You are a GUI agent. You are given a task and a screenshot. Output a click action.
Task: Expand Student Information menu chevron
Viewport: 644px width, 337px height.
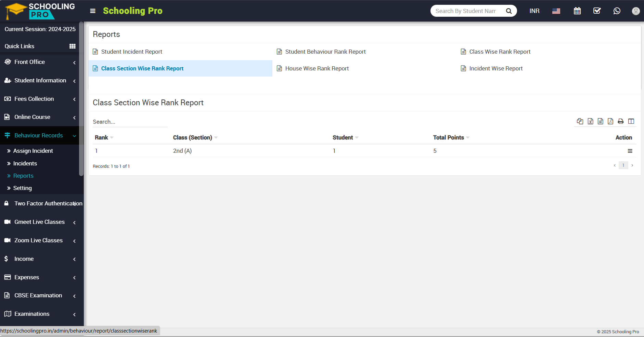point(74,81)
